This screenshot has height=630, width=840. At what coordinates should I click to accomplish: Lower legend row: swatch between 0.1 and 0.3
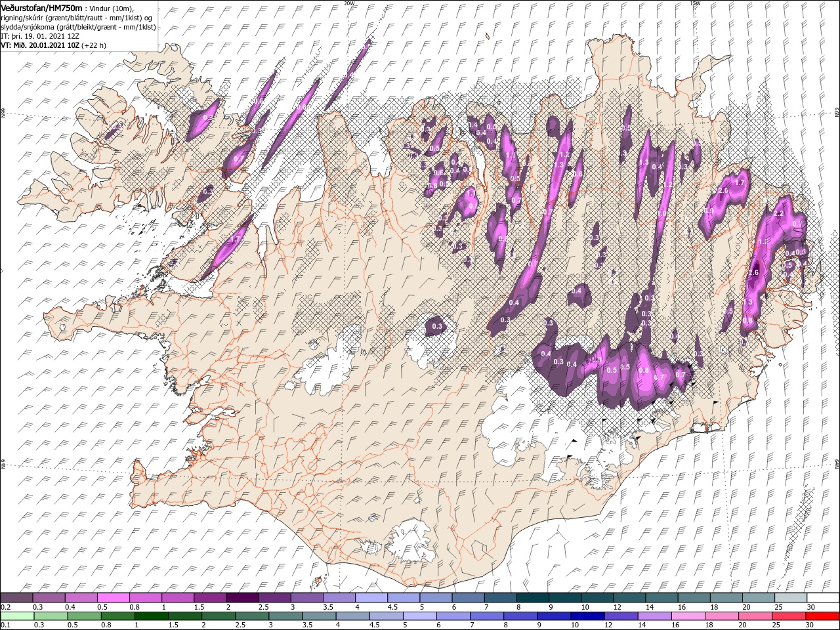(x=17, y=616)
